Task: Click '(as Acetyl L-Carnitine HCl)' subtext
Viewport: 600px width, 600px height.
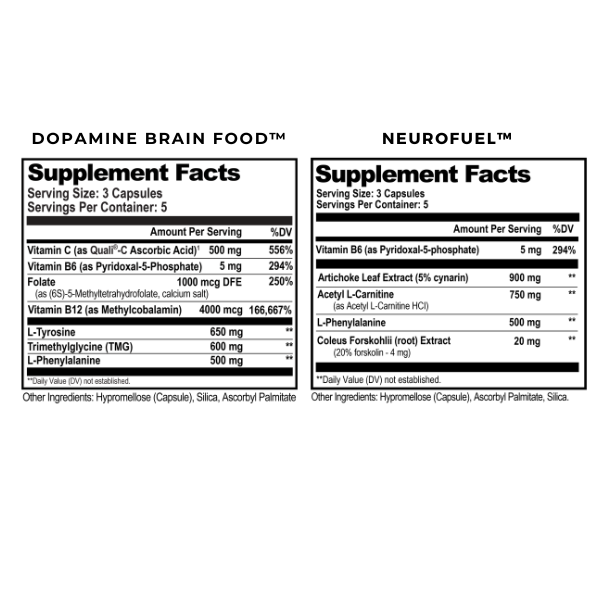Action: (x=381, y=306)
